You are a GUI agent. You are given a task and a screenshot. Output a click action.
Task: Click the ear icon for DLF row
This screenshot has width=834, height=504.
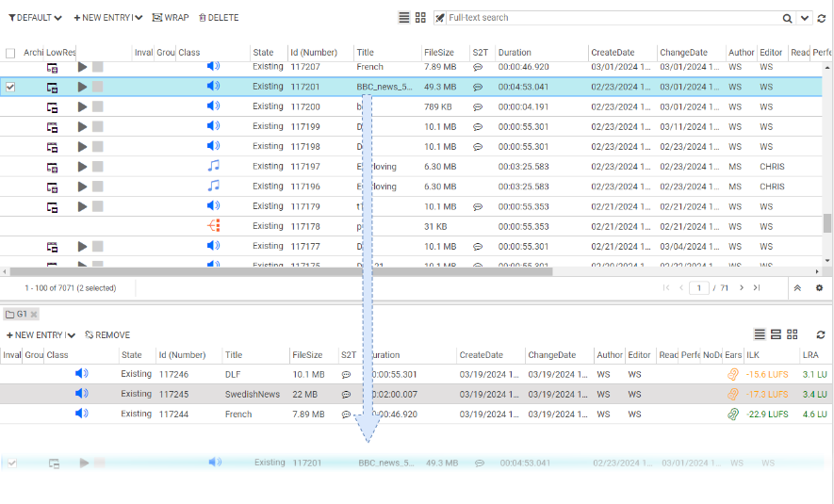[x=732, y=374]
